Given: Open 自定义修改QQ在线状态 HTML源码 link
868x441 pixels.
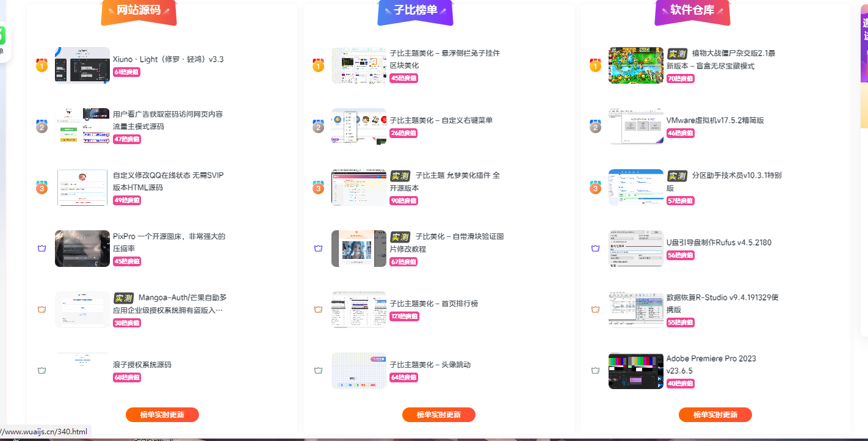Looking at the screenshot, I should coord(168,181).
